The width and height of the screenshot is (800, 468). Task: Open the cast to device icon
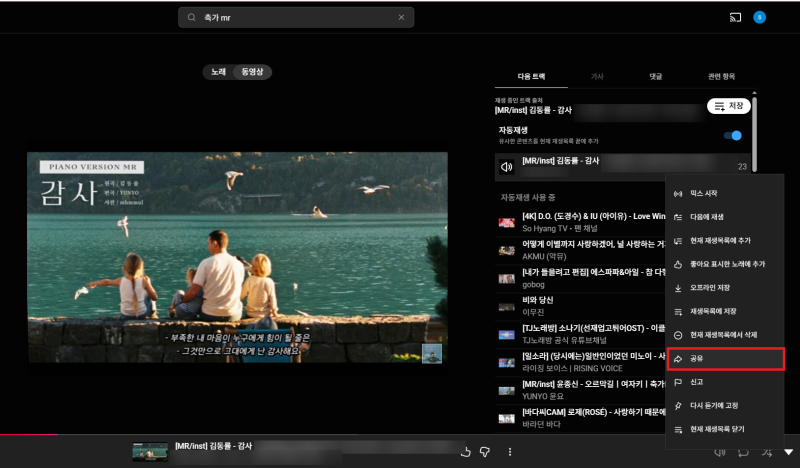[x=735, y=17]
